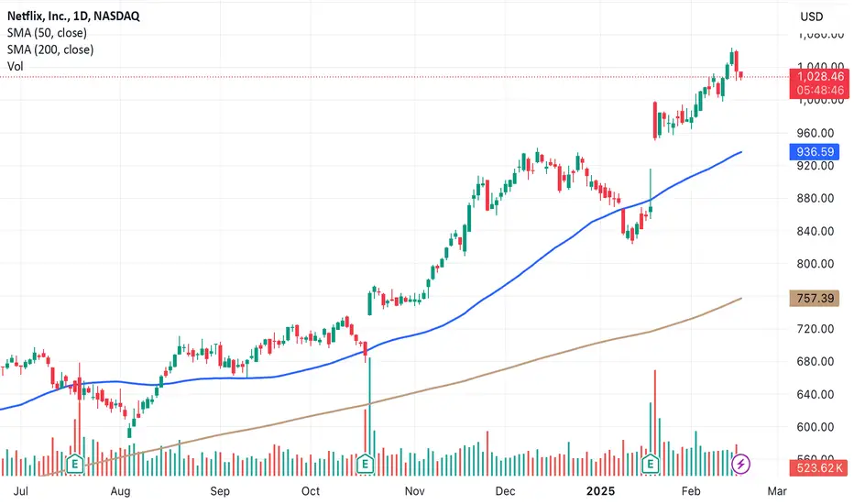Viewport: 854px width, 504px height.
Task: Click the Mar label on time axis
Action: pyautogui.click(x=777, y=491)
